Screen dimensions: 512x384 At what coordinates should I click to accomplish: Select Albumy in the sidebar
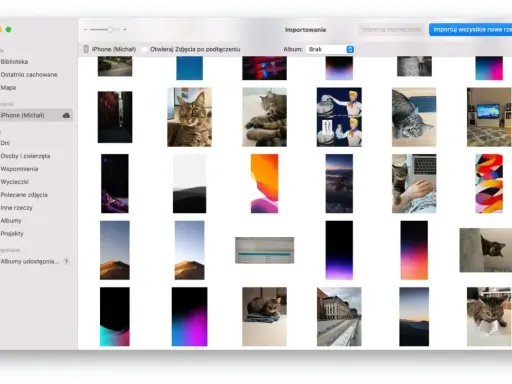pyautogui.click(x=11, y=221)
